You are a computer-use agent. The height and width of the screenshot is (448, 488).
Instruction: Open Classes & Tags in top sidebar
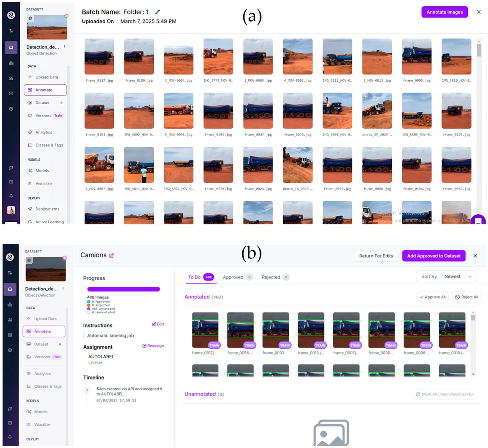pyautogui.click(x=49, y=145)
